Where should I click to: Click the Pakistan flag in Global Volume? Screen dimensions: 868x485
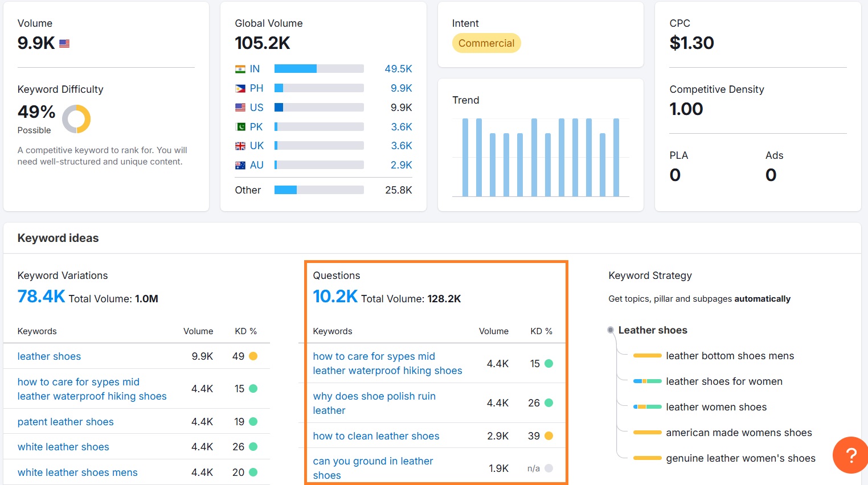tap(241, 126)
